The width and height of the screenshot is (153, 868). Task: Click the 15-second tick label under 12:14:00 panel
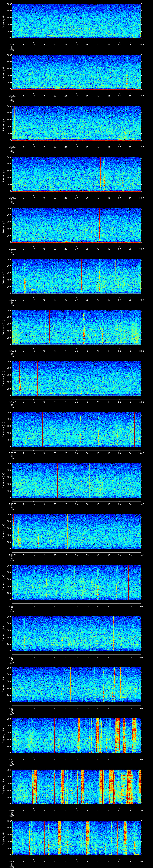click(x=44, y=708)
